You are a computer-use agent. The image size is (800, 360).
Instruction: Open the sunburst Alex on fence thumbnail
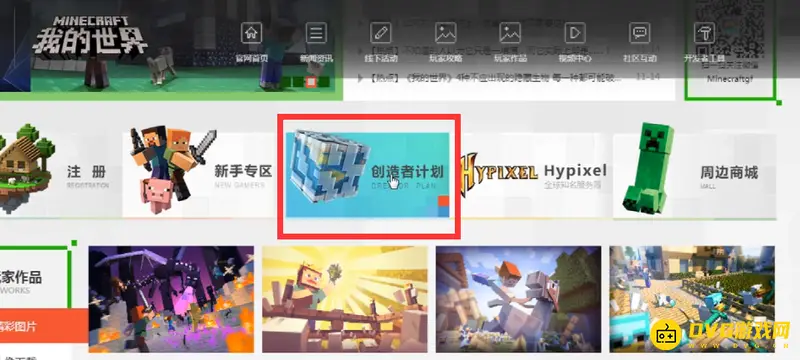coord(345,299)
